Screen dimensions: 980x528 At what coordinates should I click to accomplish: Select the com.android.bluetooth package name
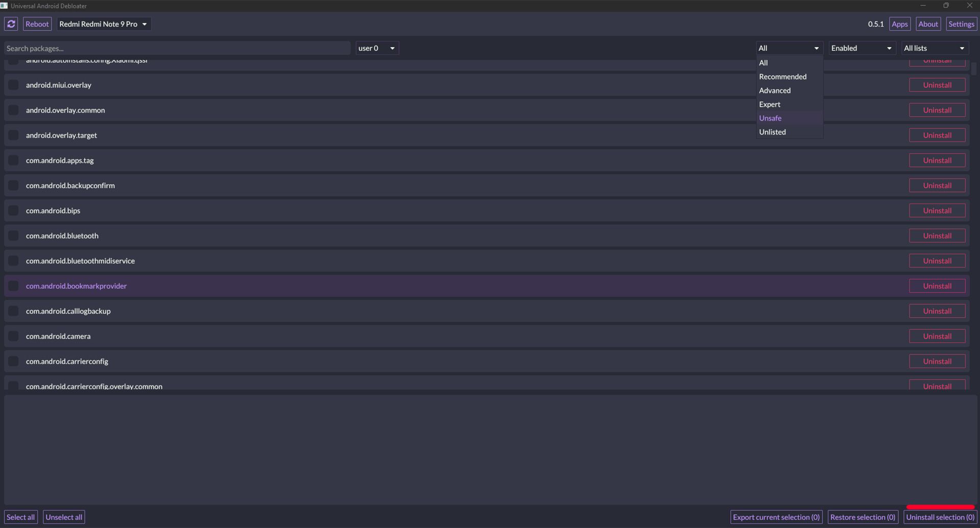62,235
